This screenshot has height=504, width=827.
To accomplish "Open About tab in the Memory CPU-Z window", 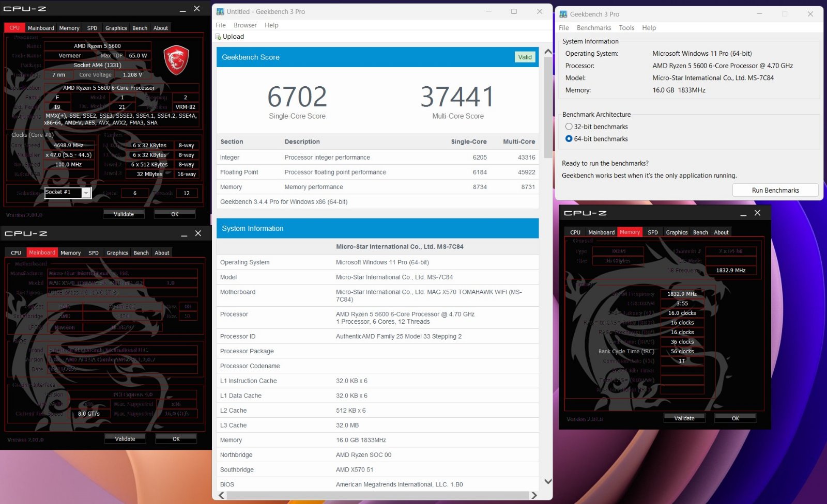I will [721, 232].
